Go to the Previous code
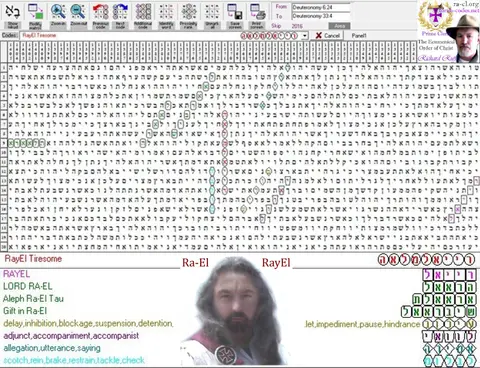 click(100, 15)
